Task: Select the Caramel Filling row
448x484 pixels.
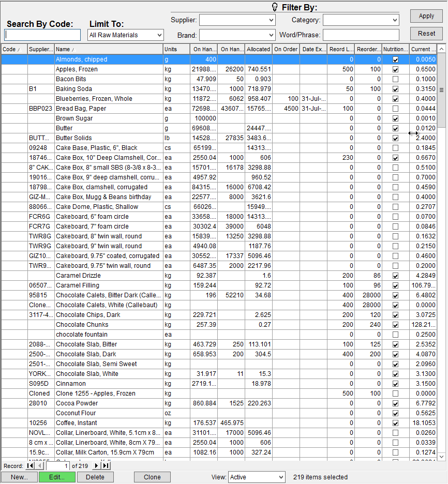Action: click(219, 285)
